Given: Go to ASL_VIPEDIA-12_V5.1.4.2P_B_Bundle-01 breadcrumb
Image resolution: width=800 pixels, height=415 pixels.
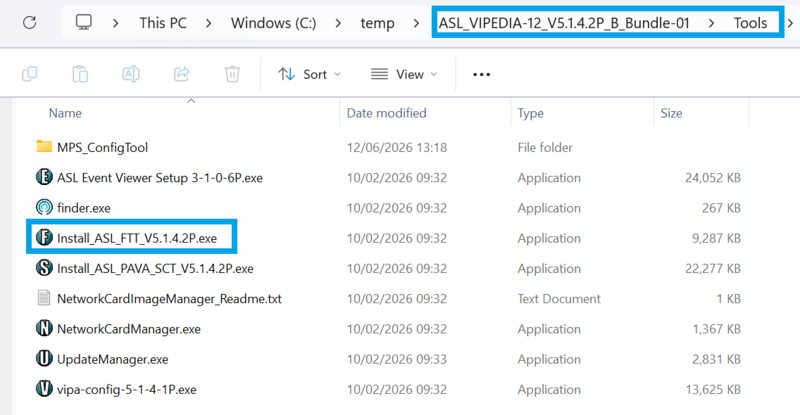Looking at the screenshot, I should 564,23.
